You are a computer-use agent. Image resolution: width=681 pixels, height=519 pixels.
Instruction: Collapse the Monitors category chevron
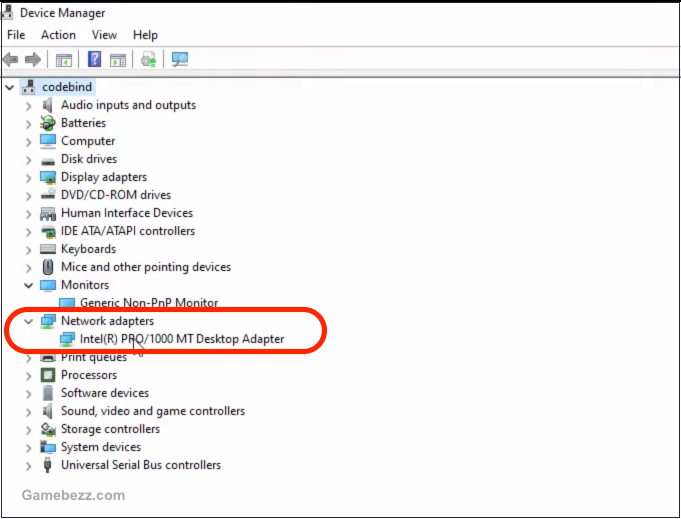point(29,286)
